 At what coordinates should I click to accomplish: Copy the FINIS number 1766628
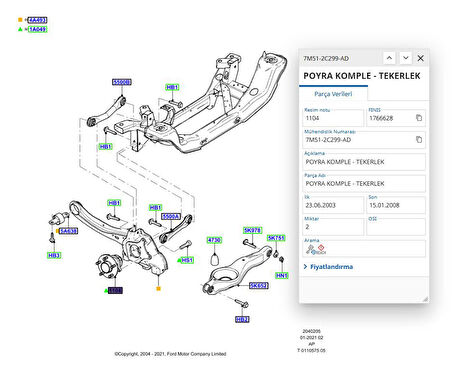coord(419,118)
